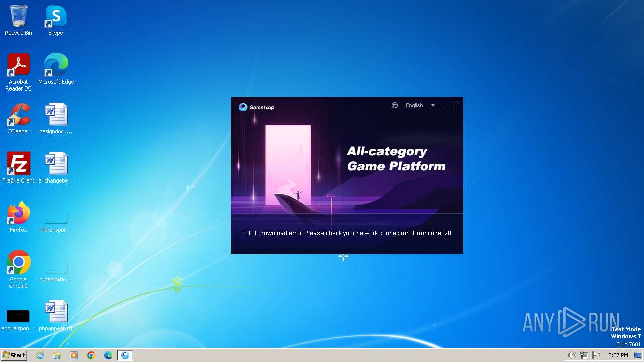Select the annualspon desktop file
This screenshot has width=644, height=362.
pos(18,320)
